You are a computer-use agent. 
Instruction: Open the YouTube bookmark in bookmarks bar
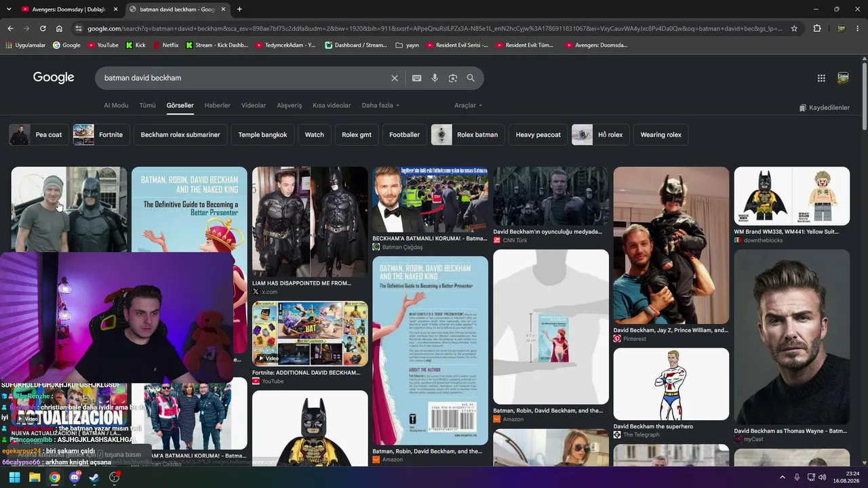coord(103,45)
